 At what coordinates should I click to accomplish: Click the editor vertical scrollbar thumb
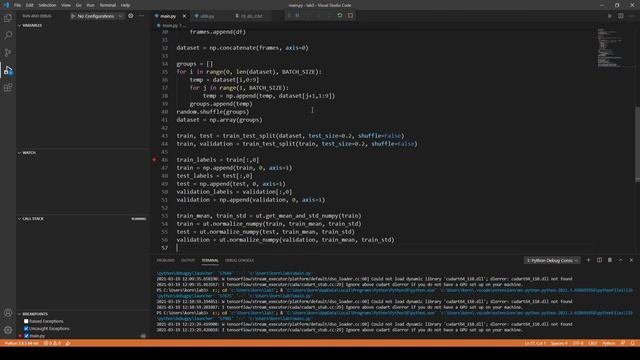[x=637, y=143]
